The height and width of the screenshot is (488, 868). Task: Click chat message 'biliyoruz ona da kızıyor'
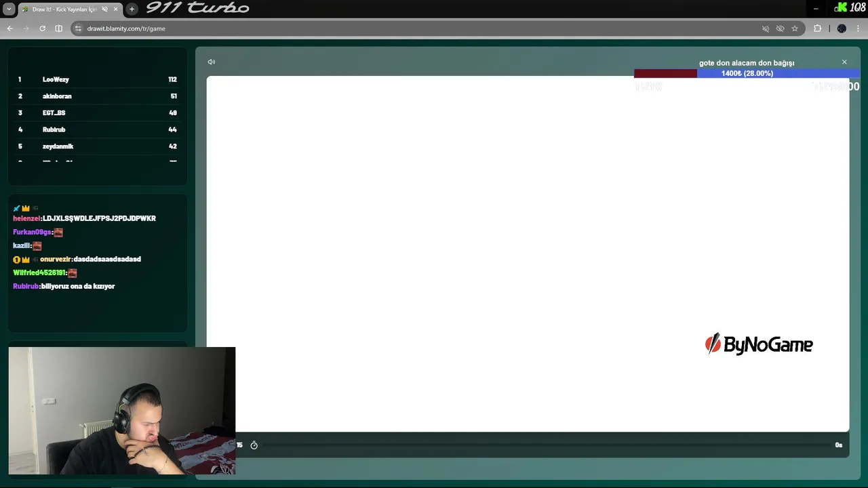78,286
